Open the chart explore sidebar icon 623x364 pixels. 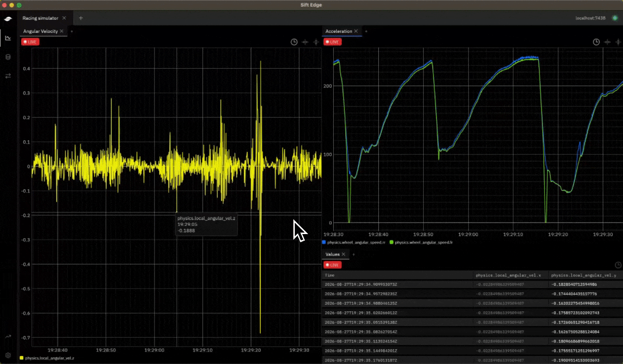point(8,38)
